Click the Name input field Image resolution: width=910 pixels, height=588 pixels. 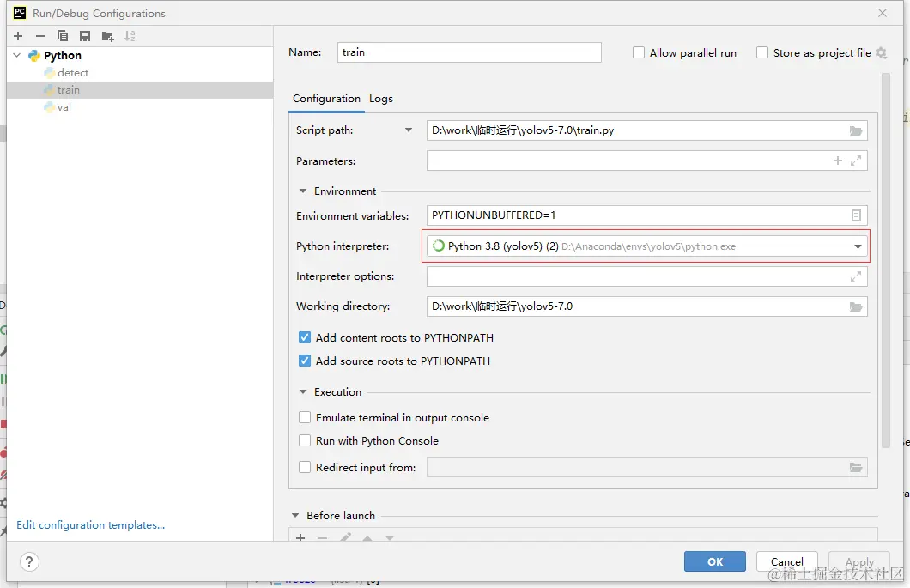[470, 52]
